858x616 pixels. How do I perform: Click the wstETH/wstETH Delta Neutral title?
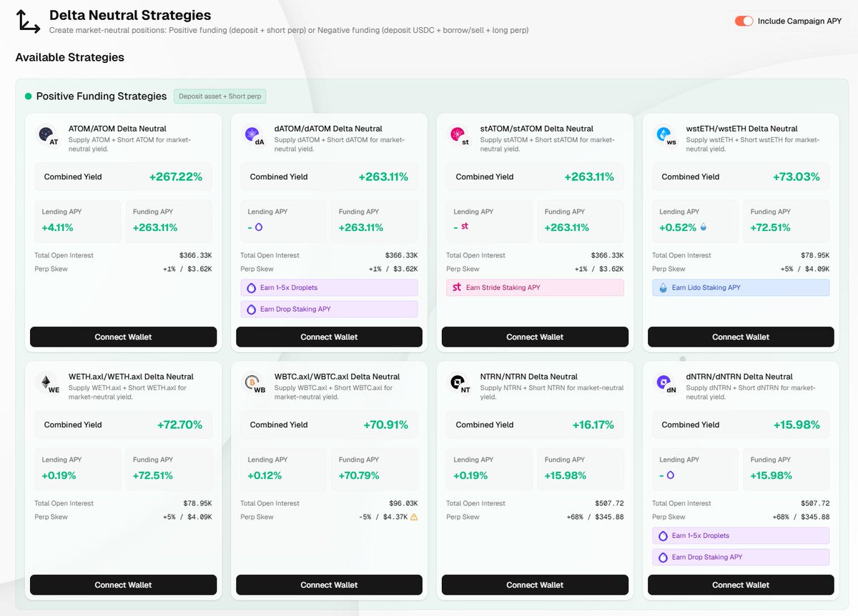pyautogui.click(x=742, y=129)
